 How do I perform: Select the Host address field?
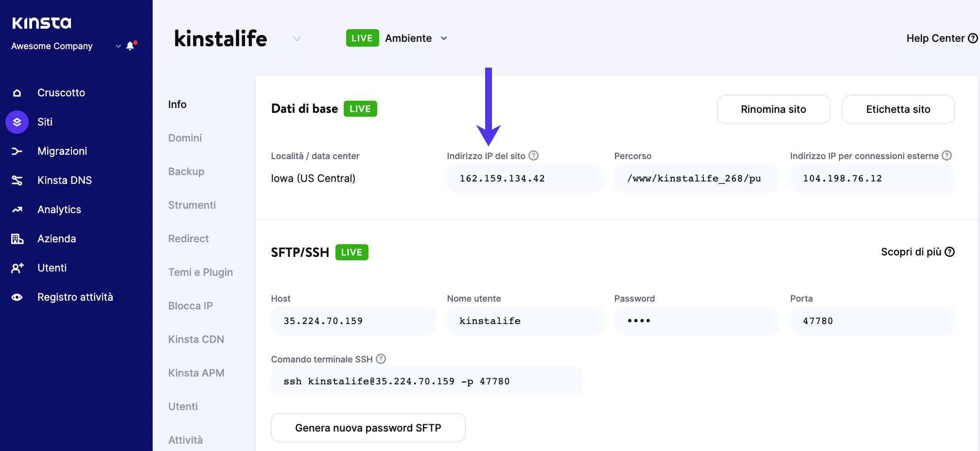[x=352, y=320]
